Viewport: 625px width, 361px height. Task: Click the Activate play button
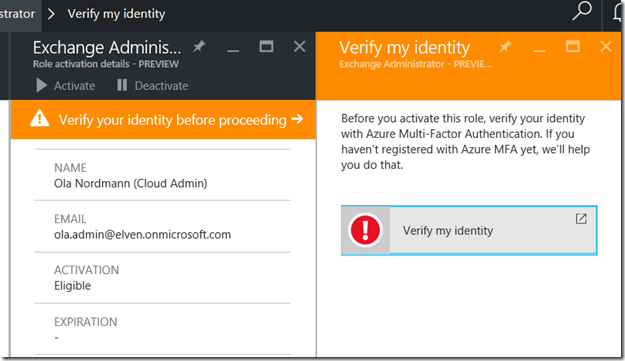pyautogui.click(x=66, y=85)
